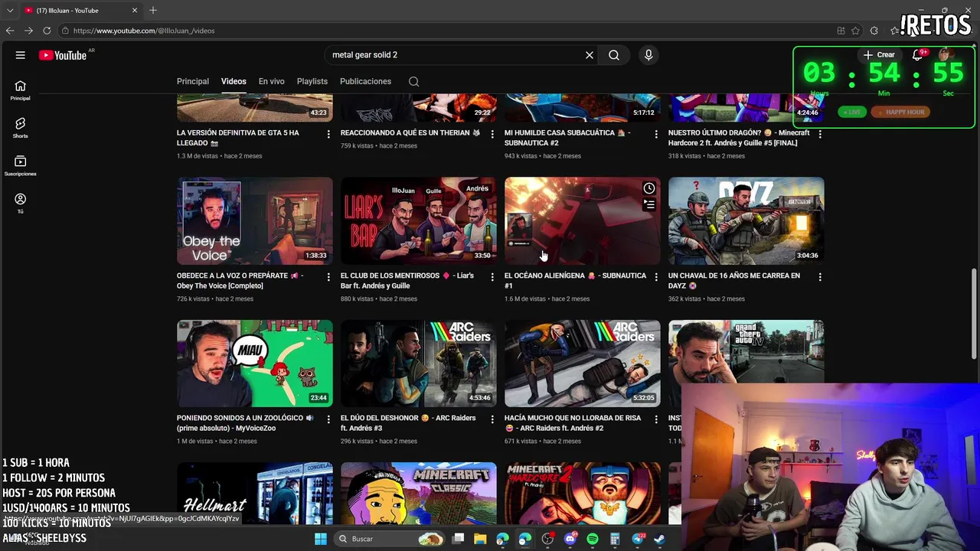The width and height of the screenshot is (980, 551).
Task: Click the Windows taskbar Buscar search box
Action: (x=390, y=539)
